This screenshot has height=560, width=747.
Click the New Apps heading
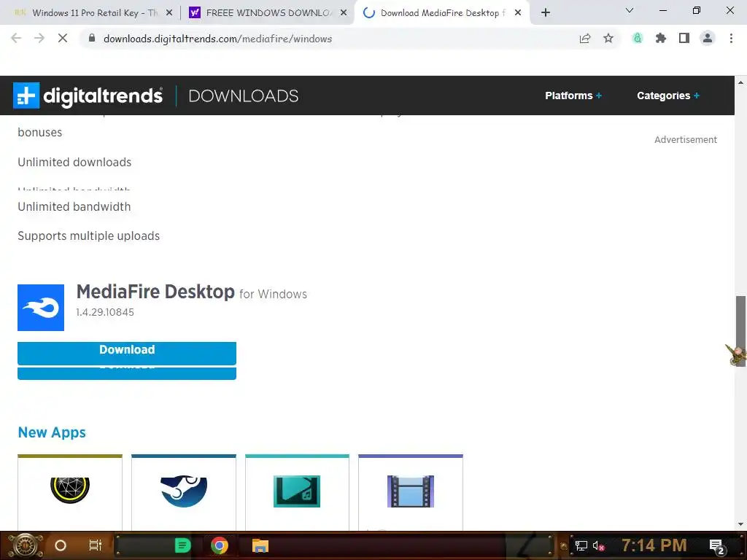click(52, 432)
